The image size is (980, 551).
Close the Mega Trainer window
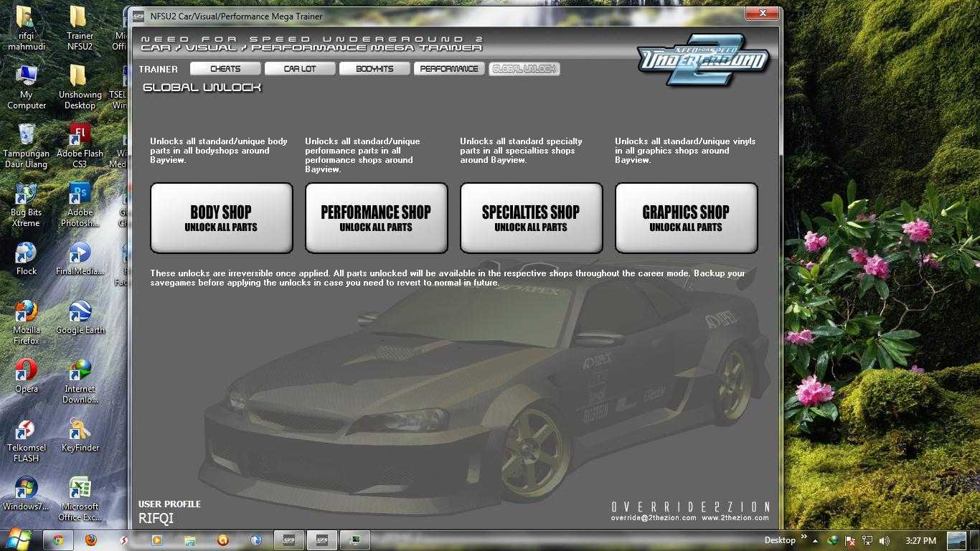(x=762, y=13)
